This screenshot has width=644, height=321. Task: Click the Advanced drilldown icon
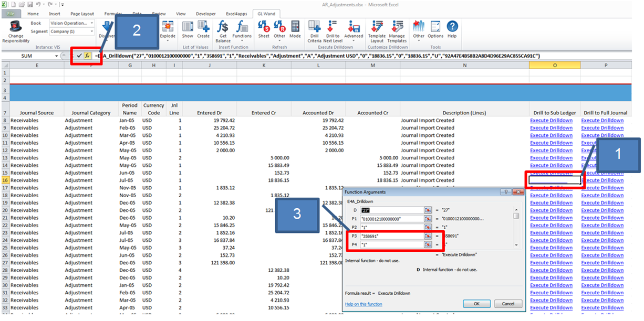[354, 26]
